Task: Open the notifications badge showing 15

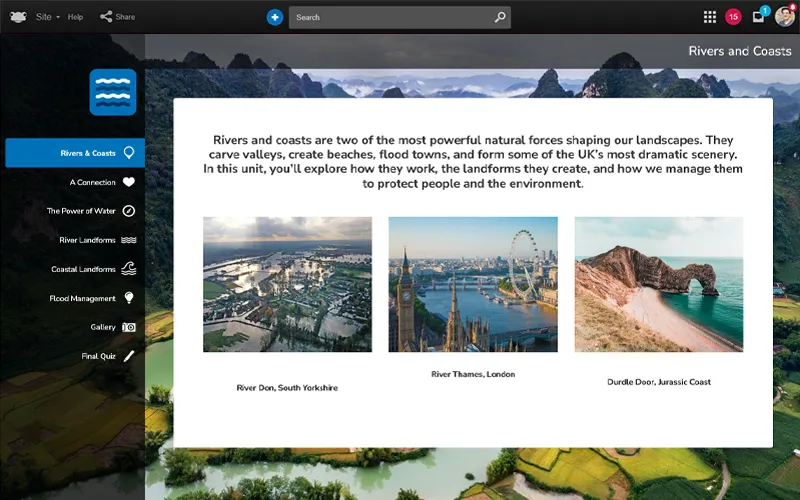Action: click(733, 17)
